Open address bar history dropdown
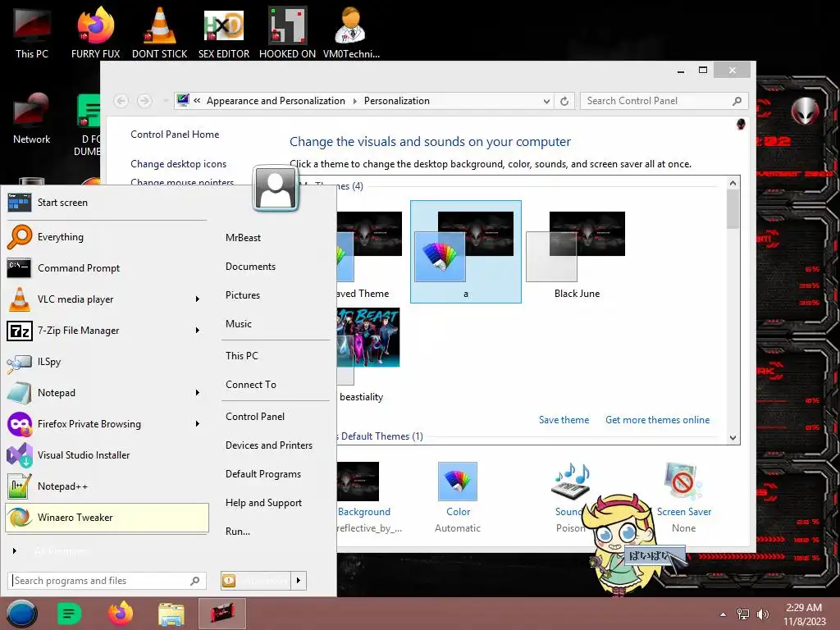 (x=546, y=101)
